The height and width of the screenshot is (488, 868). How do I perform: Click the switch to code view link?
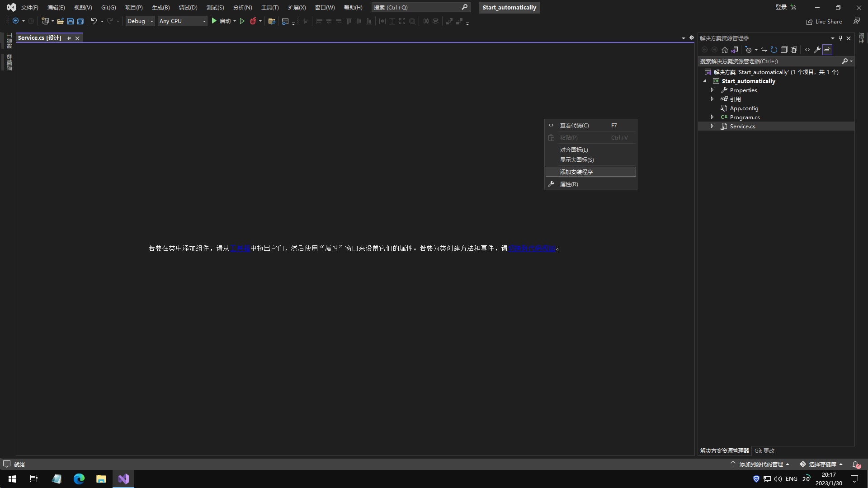coord(532,248)
